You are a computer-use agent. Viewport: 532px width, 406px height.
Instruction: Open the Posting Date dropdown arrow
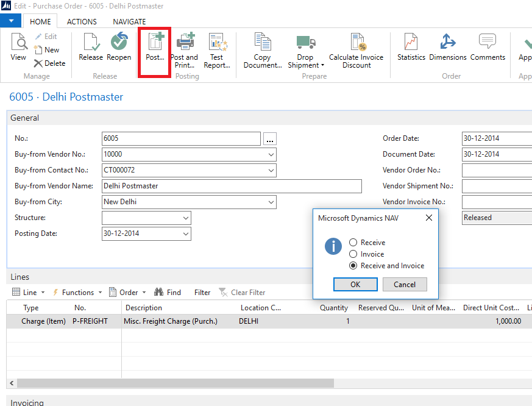pyautogui.click(x=186, y=234)
